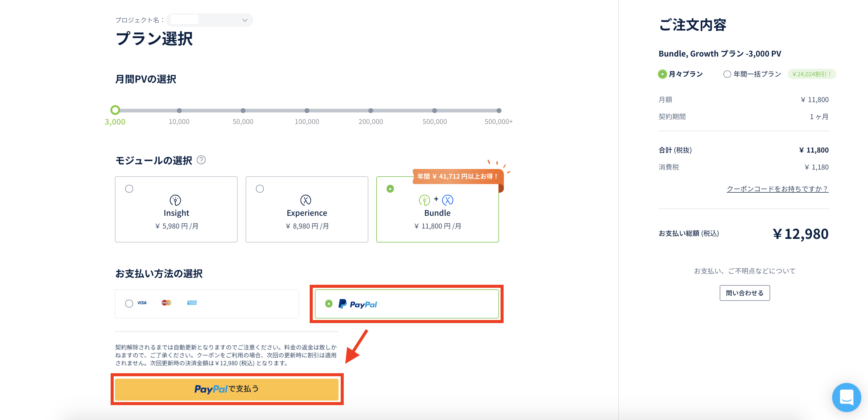Click the 3,000 PV slider handle
Image resolution: width=868 pixels, height=420 pixels.
click(115, 110)
